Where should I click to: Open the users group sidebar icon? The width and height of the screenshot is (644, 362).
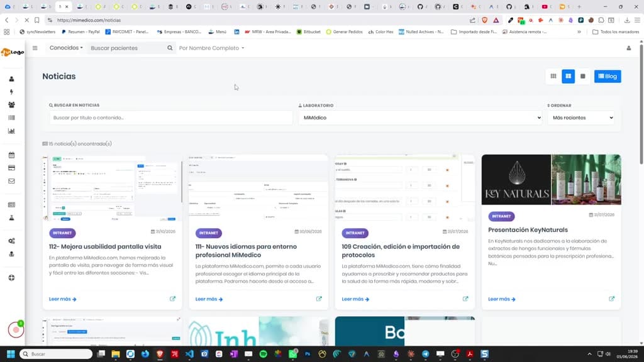tap(11, 105)
